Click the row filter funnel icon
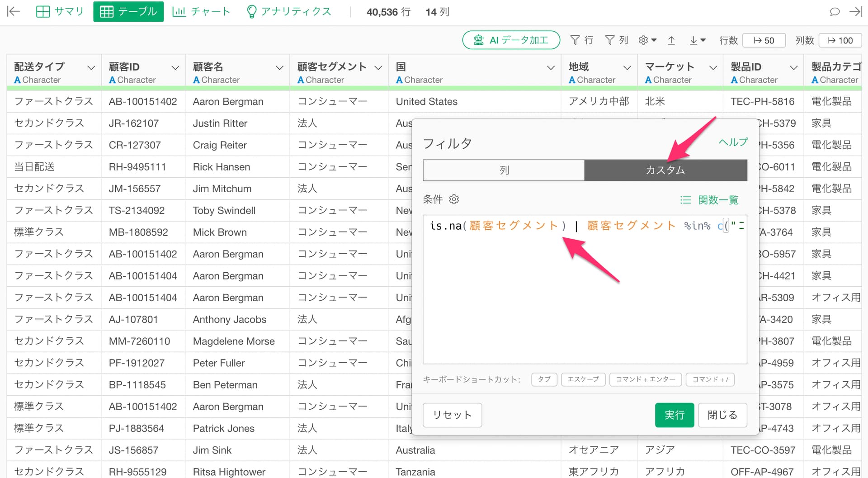The height and width of the screenshot is (478, 868). point(581,40)
